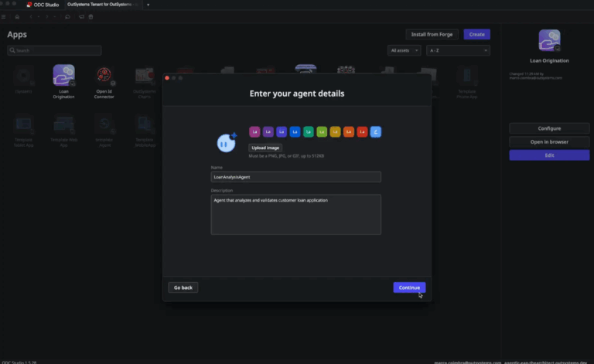Click the Configure button
This screenshot has width=594, height=364.
pos(549,128)
